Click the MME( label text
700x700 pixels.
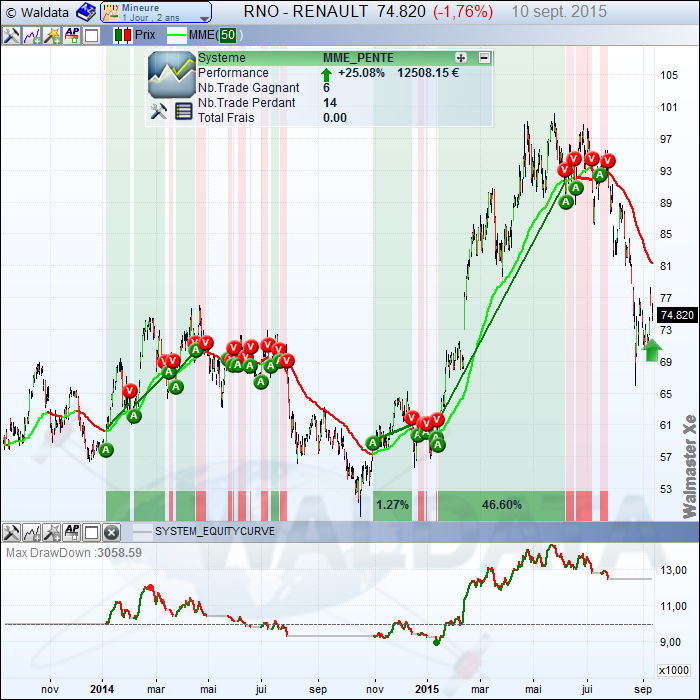203,35
